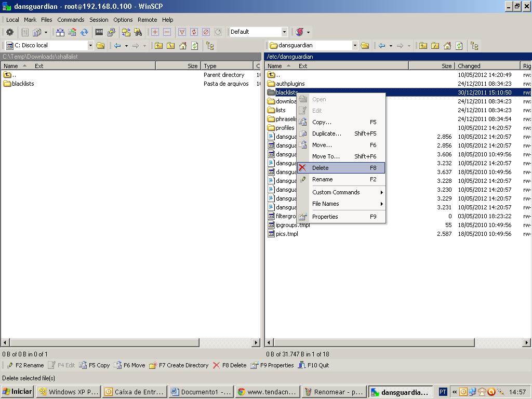
Task: Go to remote home directory icon
Action: [447, 46]
